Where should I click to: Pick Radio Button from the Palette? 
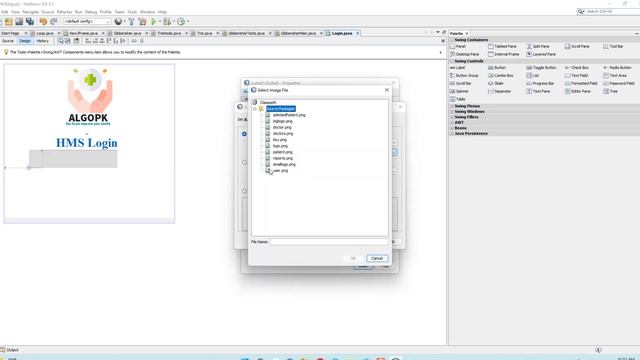(x=618, y=68)
